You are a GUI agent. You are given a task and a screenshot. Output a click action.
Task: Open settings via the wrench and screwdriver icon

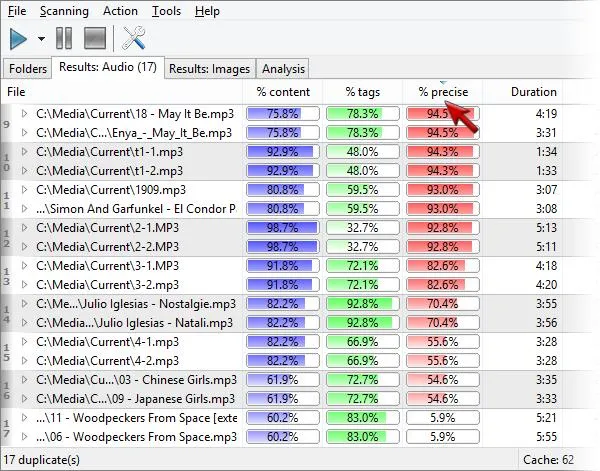[134, 38]
